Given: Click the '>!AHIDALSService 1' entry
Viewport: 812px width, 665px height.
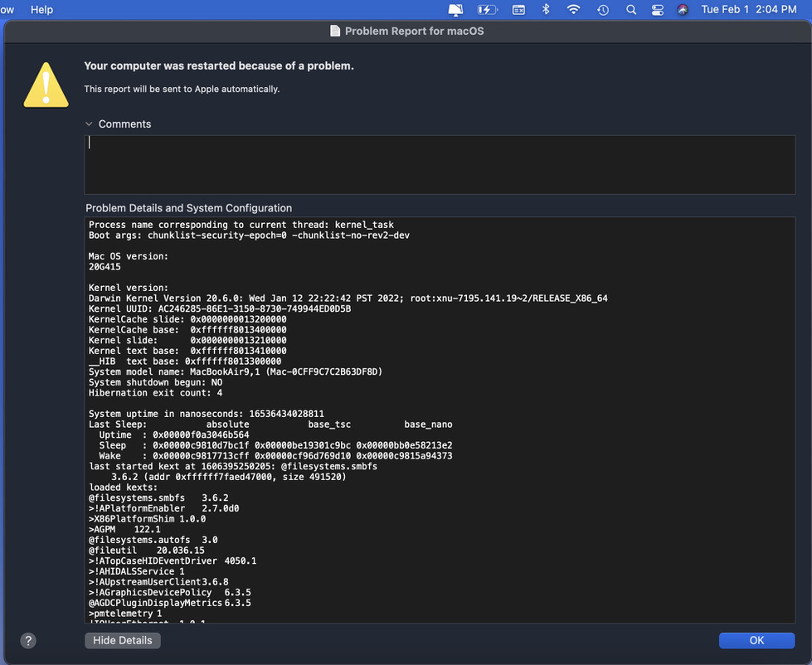Looking at the screenshot, I should [137, 571].
